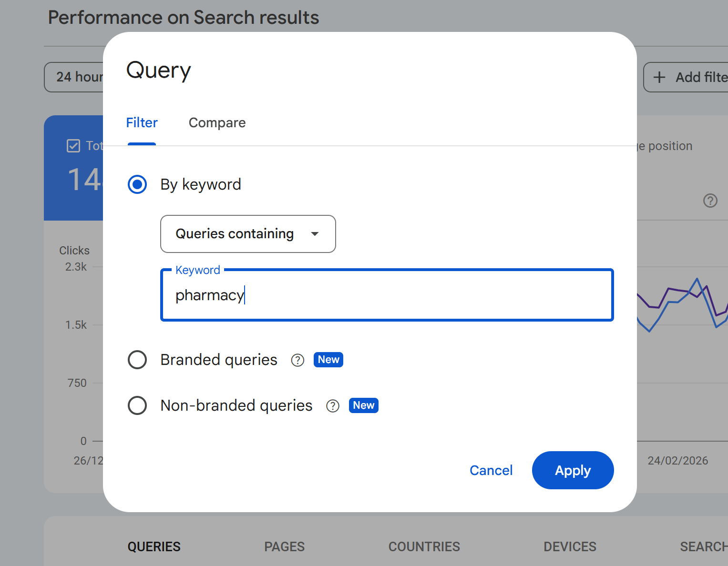Click help icon next to Branded queries
728x566 pixels.
[297, 360]
